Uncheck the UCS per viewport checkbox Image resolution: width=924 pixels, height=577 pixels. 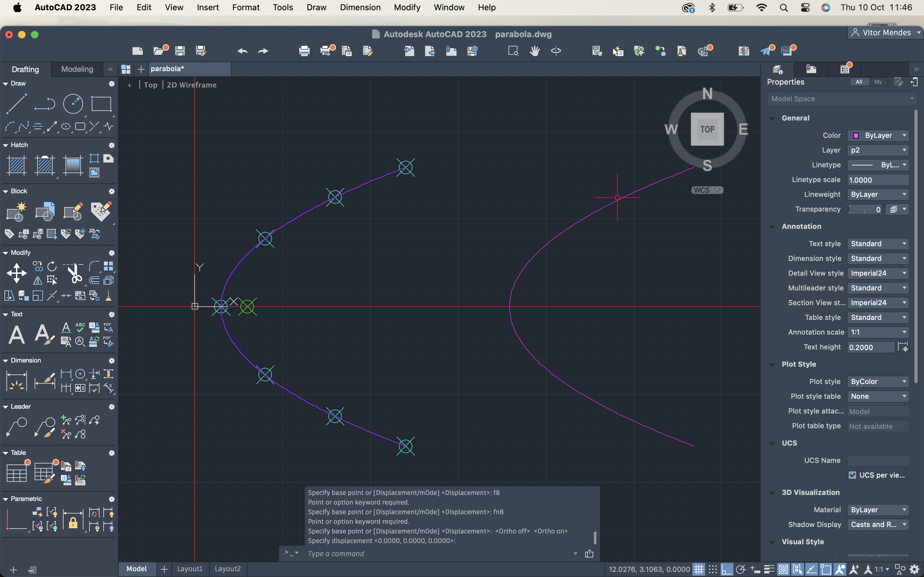point(852,475)
